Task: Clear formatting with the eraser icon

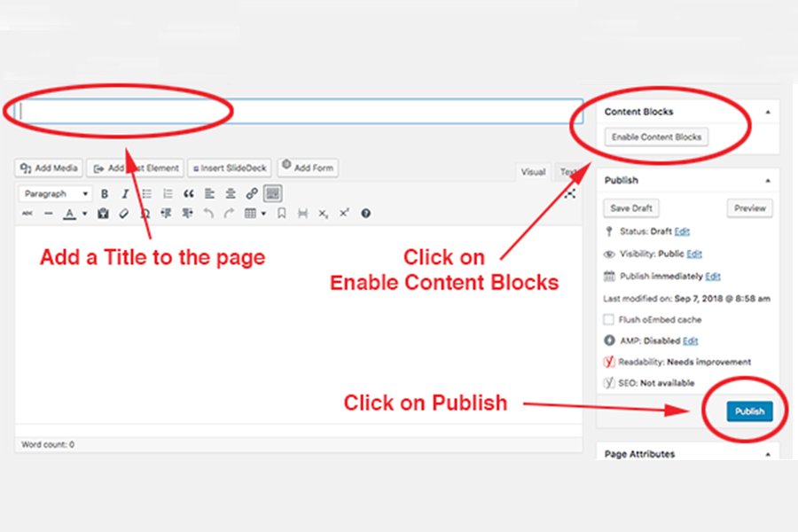Action: click(123, 214)
